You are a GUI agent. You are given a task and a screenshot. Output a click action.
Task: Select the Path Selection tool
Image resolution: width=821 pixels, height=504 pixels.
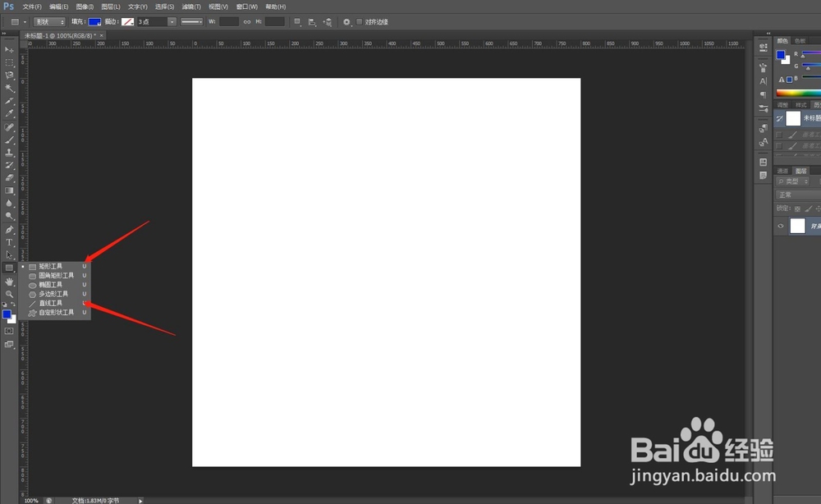[x=9, y=255]
